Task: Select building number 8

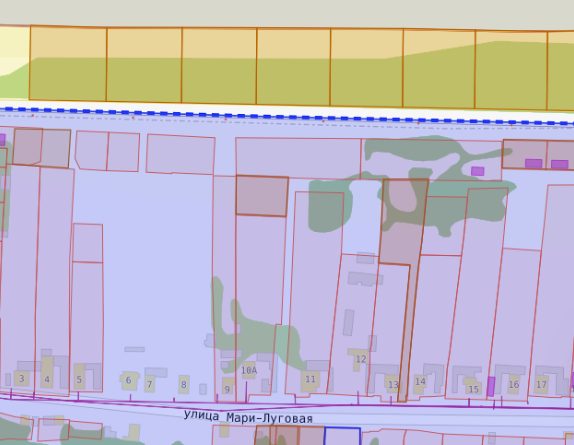Action: tap(184, 384)
